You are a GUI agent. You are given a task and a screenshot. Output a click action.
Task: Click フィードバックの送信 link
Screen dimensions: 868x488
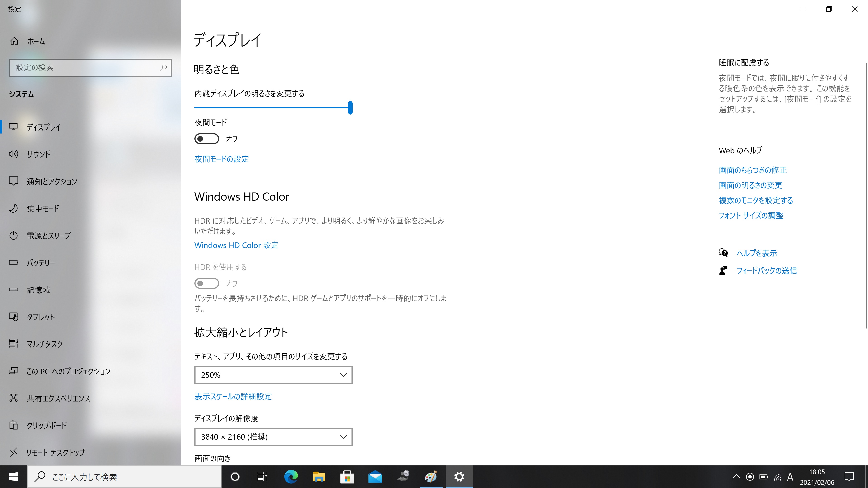(767, 270)
